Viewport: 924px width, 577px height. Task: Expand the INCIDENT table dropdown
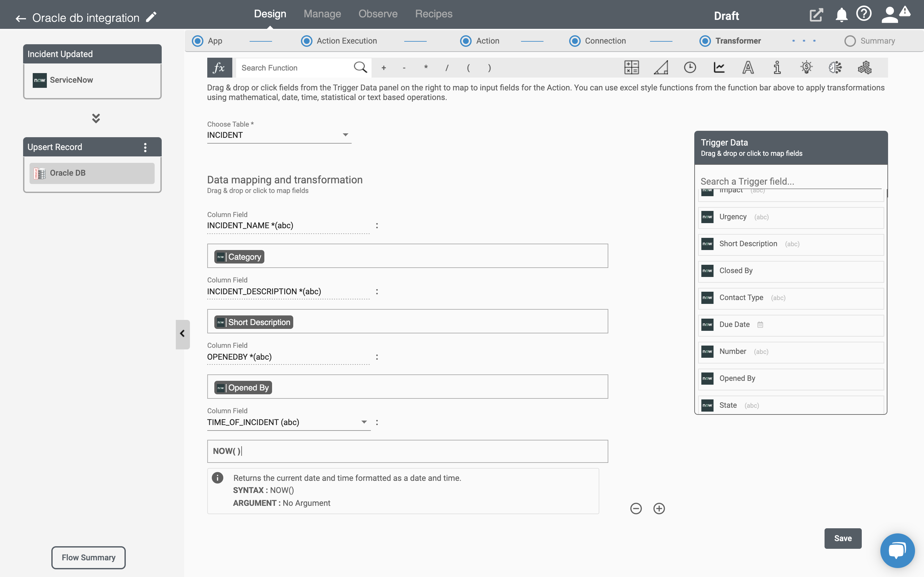point(345,135)
